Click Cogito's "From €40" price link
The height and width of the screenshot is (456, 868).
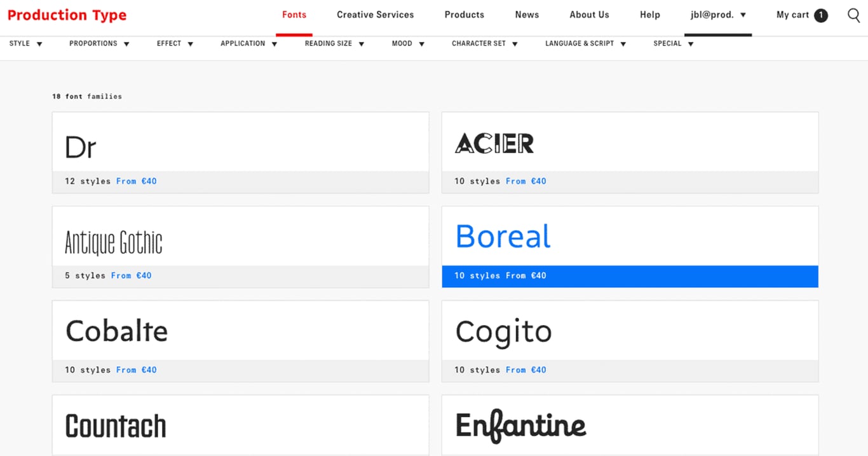(x=526, y=370)
